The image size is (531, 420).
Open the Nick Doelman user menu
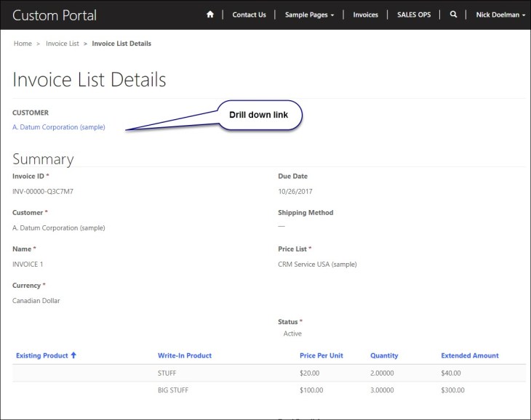pyautogui.click(x=500, y=15)
